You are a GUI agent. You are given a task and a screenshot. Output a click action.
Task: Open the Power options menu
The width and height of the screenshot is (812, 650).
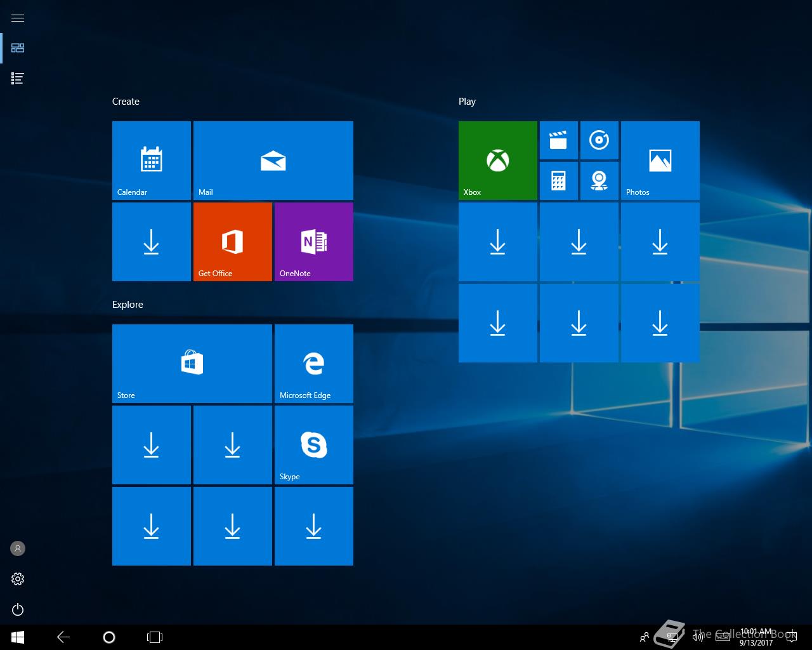[18, 609]
